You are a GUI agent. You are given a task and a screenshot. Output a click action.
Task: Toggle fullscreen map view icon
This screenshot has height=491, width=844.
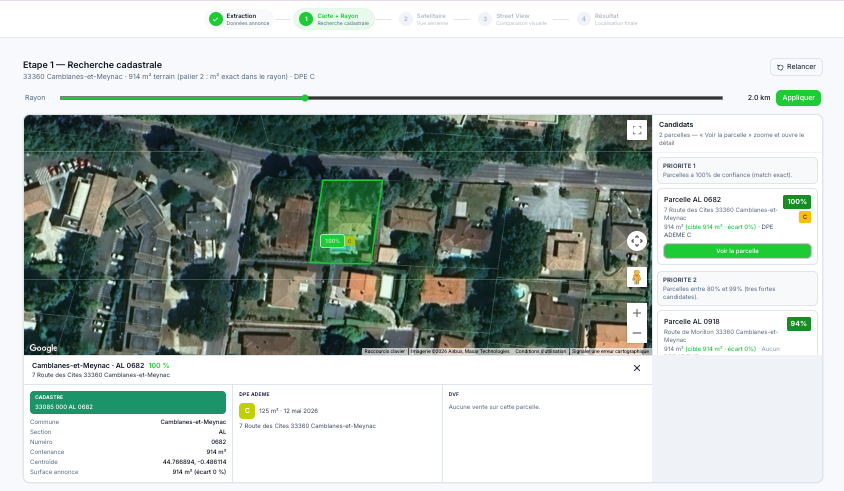click(x=637, y=130)
